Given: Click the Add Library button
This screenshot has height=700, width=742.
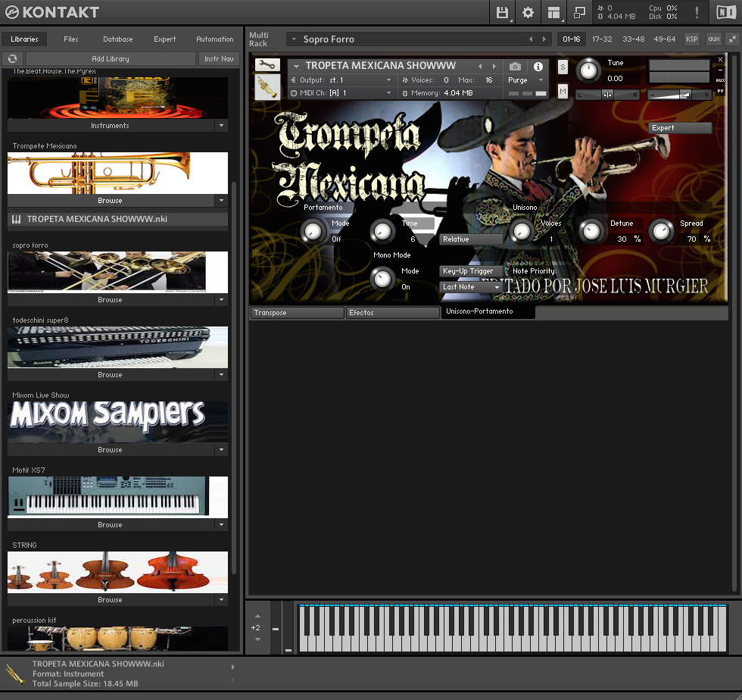Looking at the screenshot, I should [111, 59].
